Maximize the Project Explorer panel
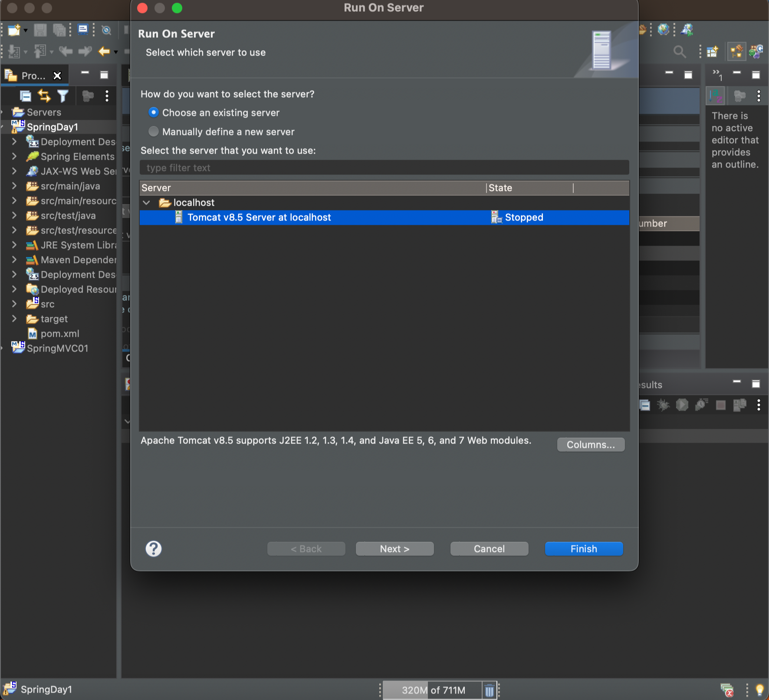The image size is (769, 700). pyautogui.click(x=104, y=75)
